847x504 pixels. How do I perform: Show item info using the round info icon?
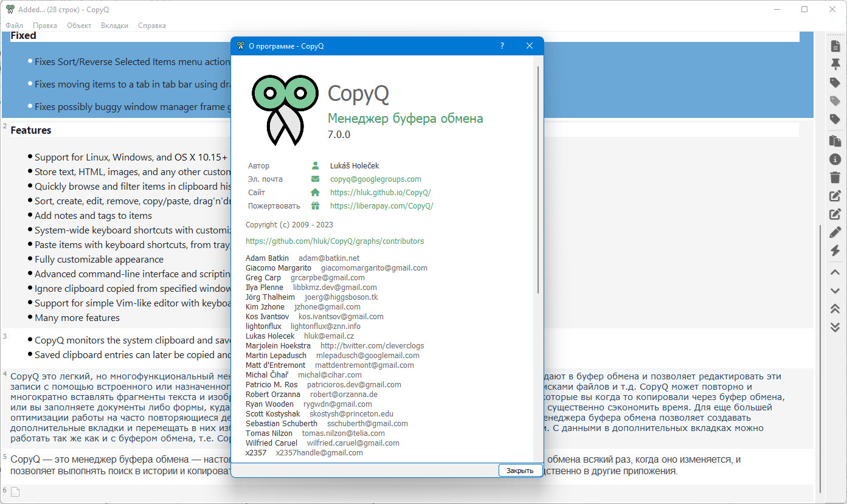point(835,159)
